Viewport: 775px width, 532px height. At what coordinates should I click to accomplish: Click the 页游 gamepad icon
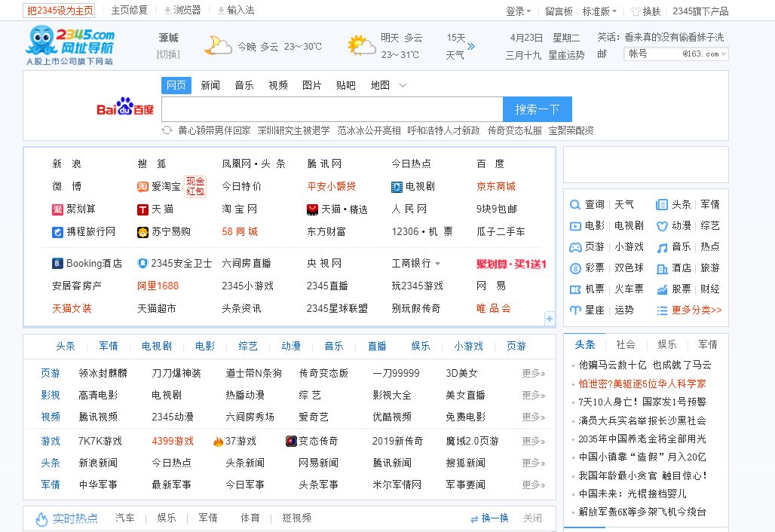575,246
